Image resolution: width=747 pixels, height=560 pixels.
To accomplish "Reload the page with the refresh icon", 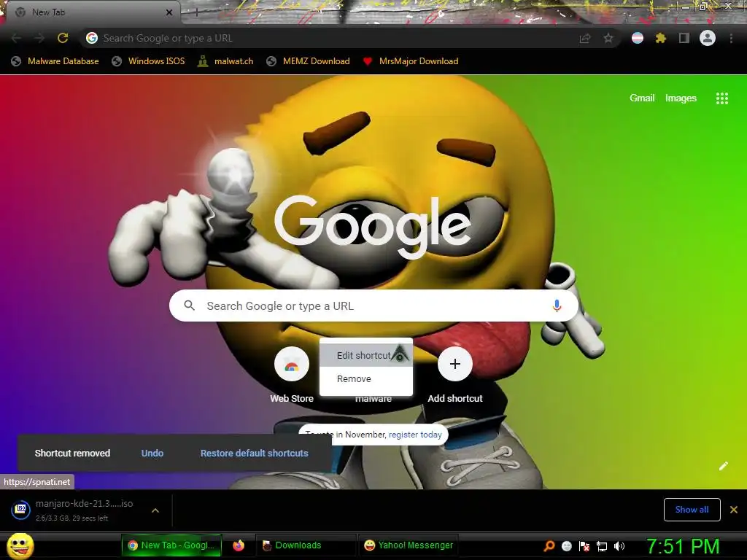I will pyautogui.click(x=63, y=38).
